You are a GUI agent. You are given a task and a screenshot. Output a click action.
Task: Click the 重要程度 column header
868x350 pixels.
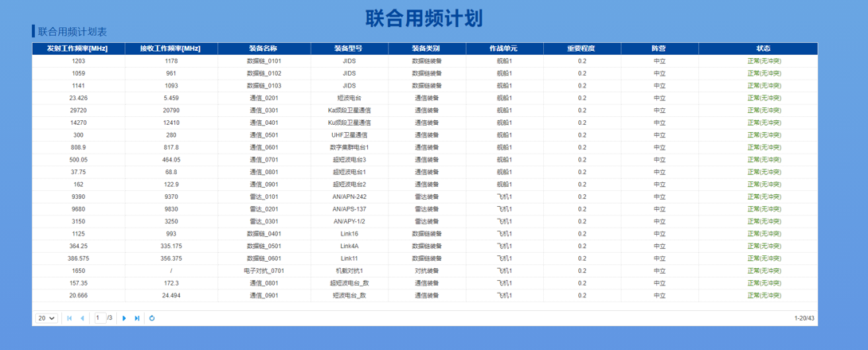(581, 49)
